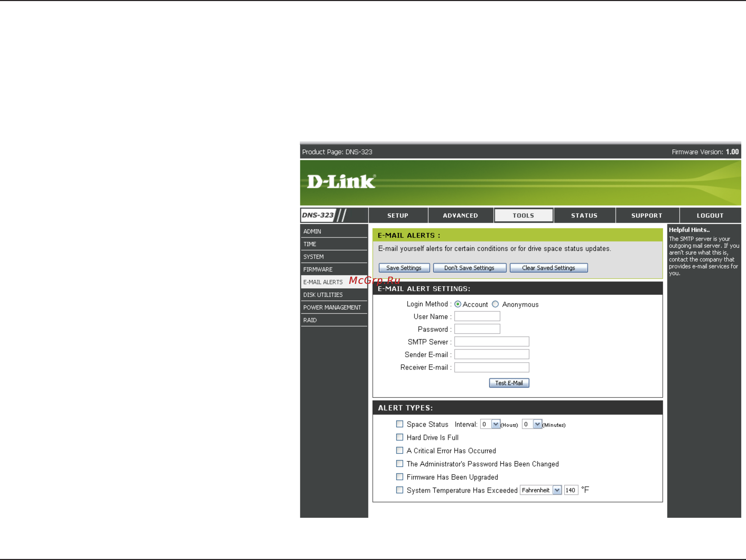This screenshot has width=746, height=560.
Task: Click the Don't Save Settings button
Action: click(x=469, y=268)
